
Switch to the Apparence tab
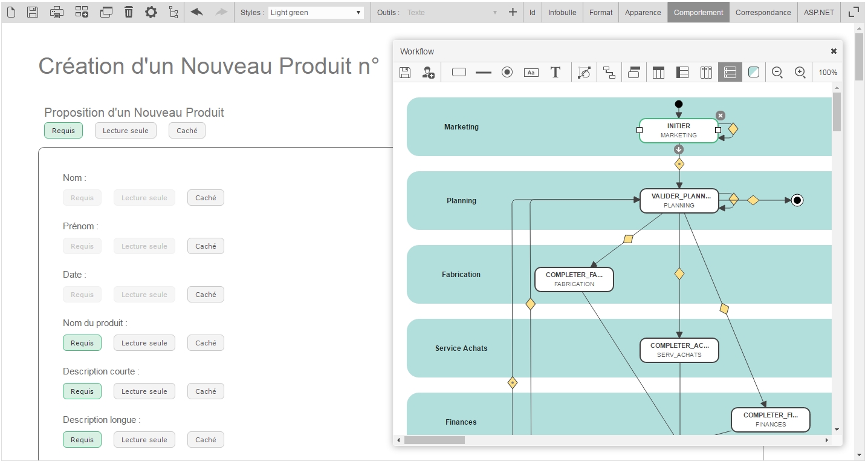(x=643, y=12)
